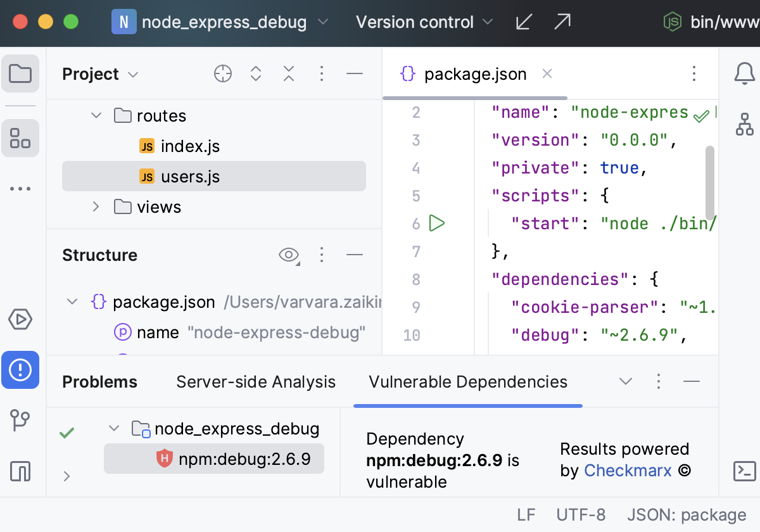
Task: Switch to Server-side Analysis tab
Action: click(x=256, y=382)
